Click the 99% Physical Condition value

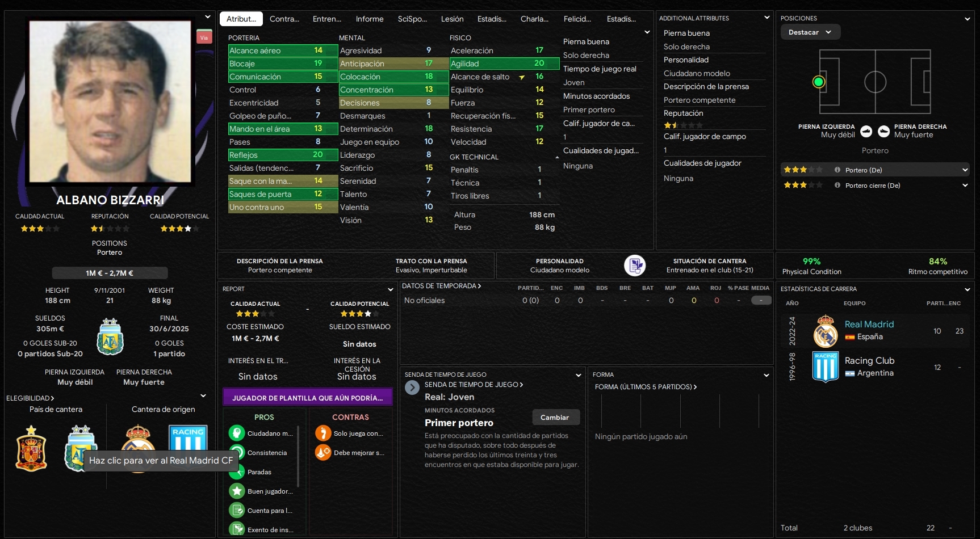click(x=811, y=262)
